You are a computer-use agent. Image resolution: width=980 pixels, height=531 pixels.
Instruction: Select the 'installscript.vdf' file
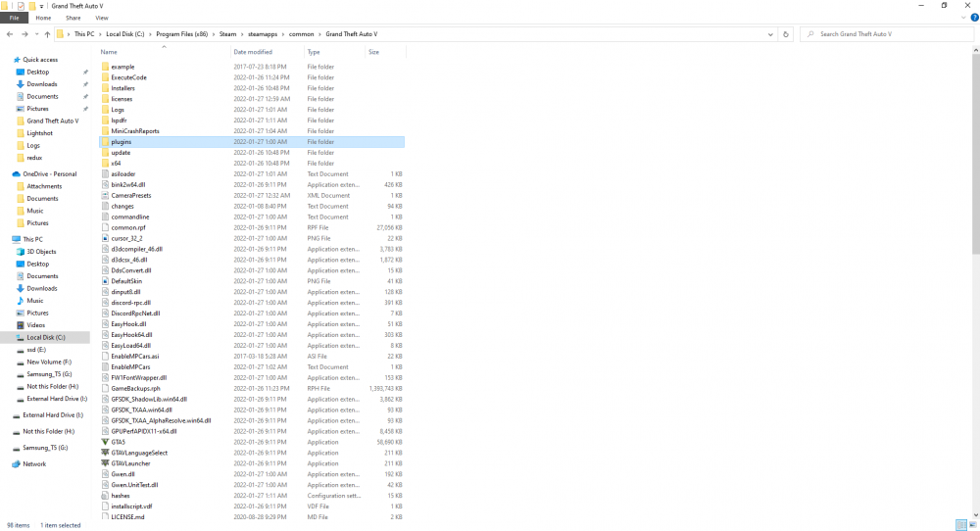coord(131,507)
